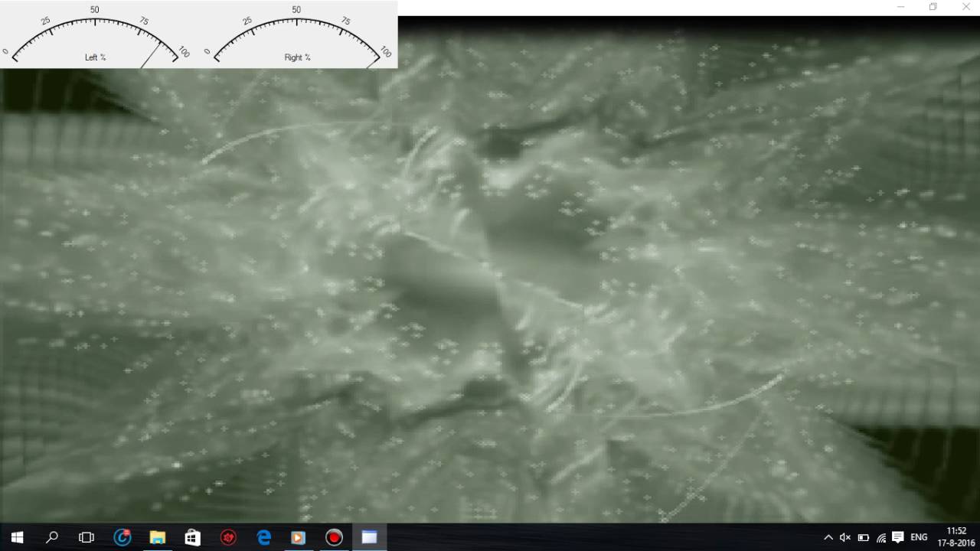Open the clock showing 11:52
980x551 pixels.
[956, 537]
